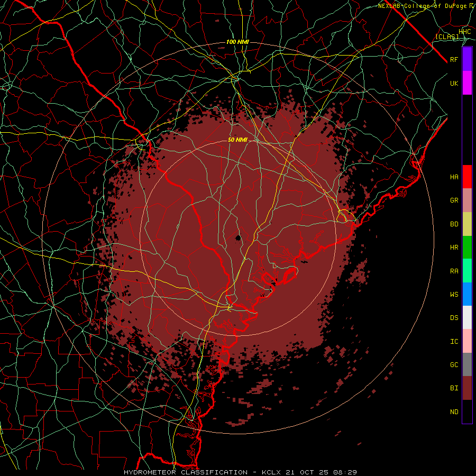Click the 100 NMI range ring label
The image size is (476, 476).
tap(237, 42)
